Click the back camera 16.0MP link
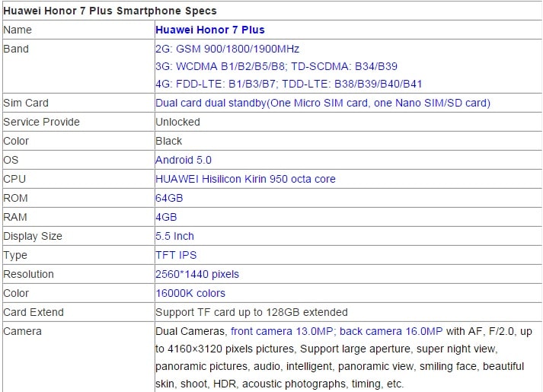The image size is (543, 392). tap(391, 331)
